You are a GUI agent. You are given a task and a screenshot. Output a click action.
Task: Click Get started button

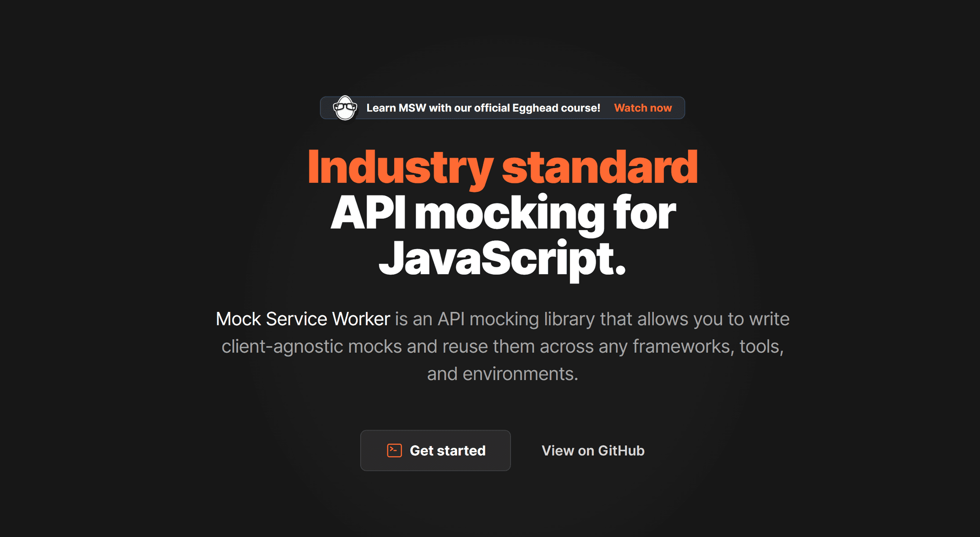click(x=435, y=451)
